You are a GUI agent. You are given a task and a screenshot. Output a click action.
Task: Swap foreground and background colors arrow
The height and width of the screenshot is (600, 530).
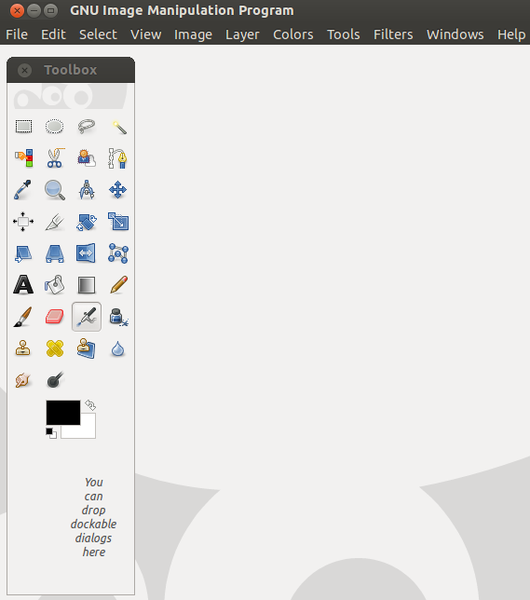(90, 405)
